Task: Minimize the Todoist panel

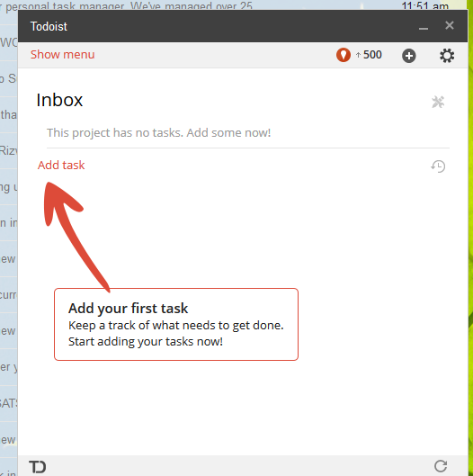Action: click(x=424, y=28)
